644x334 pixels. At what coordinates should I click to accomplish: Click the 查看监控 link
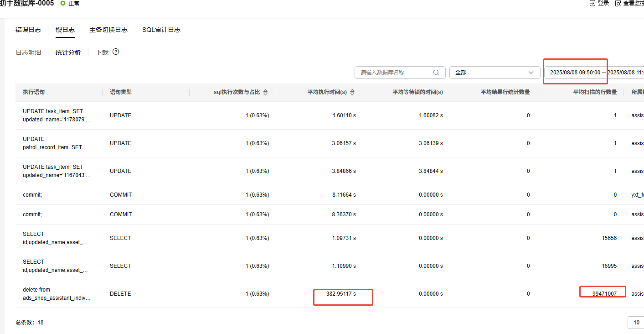click(634, 3)
